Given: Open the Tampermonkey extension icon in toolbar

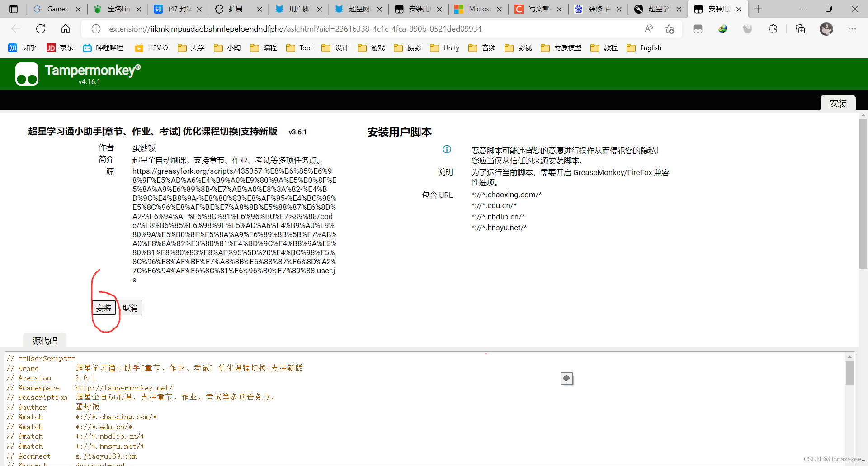Looking at the screenshot, I should [698, 29].
